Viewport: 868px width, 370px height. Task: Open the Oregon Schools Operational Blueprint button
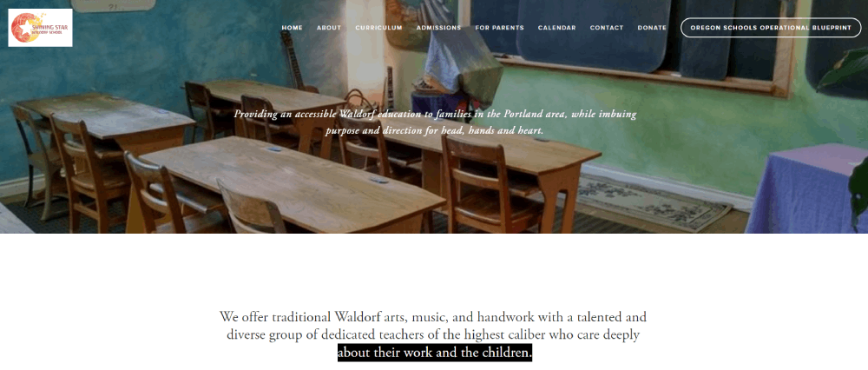[771, 28]
